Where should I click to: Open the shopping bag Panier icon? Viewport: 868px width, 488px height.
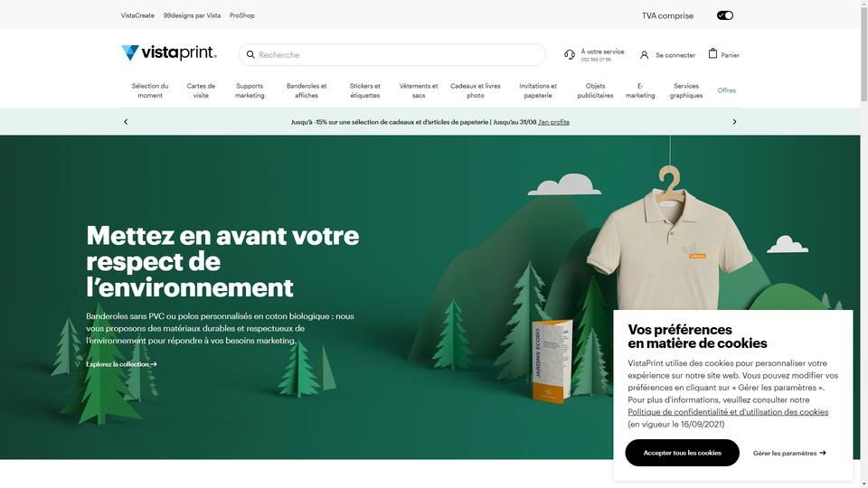[x=712, y=53]
